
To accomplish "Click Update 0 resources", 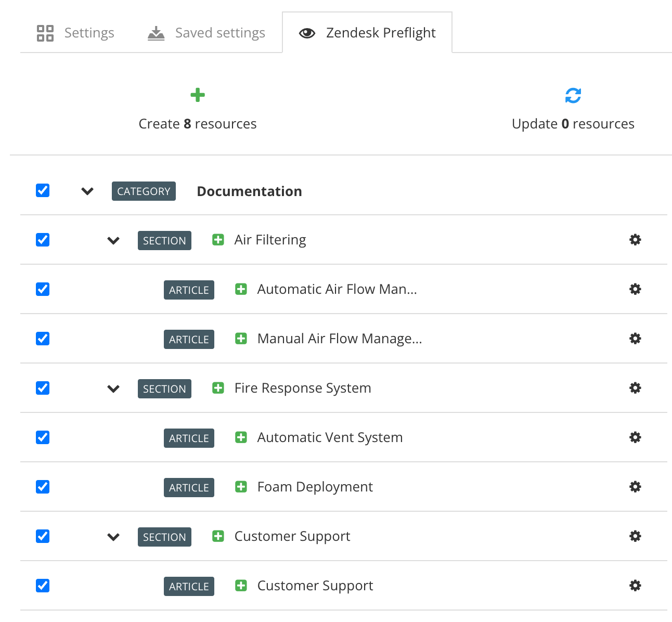I will pyautogui.click(x=573, y=124).
